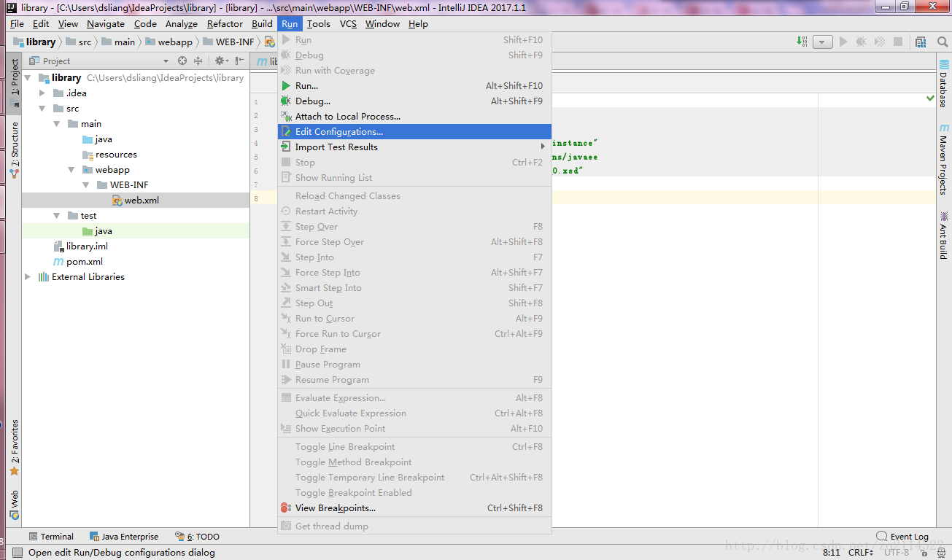Screen dimensions: 952x560
Task: Click the toolbar Run play icon
Action: click(x=843, y=42)
